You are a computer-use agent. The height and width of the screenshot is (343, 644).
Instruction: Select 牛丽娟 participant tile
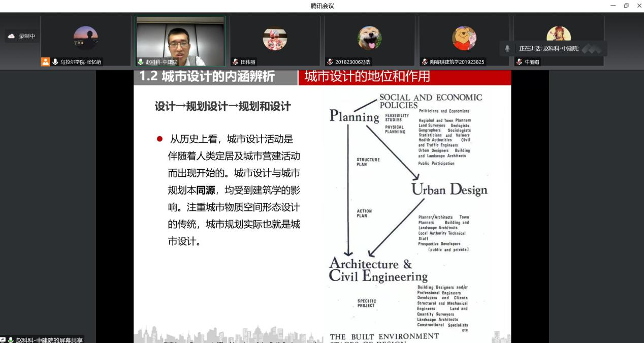coord(559,41)
